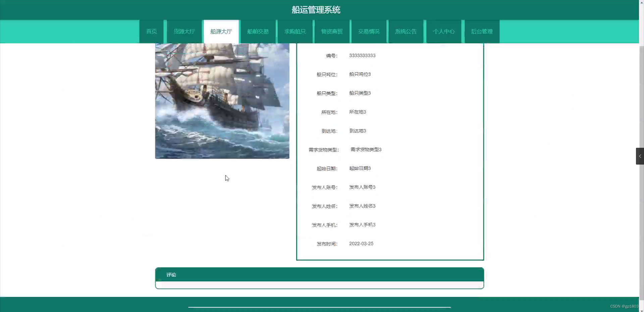Open the 物资商贸 page

pyautogui.click(x=332, y=31)
